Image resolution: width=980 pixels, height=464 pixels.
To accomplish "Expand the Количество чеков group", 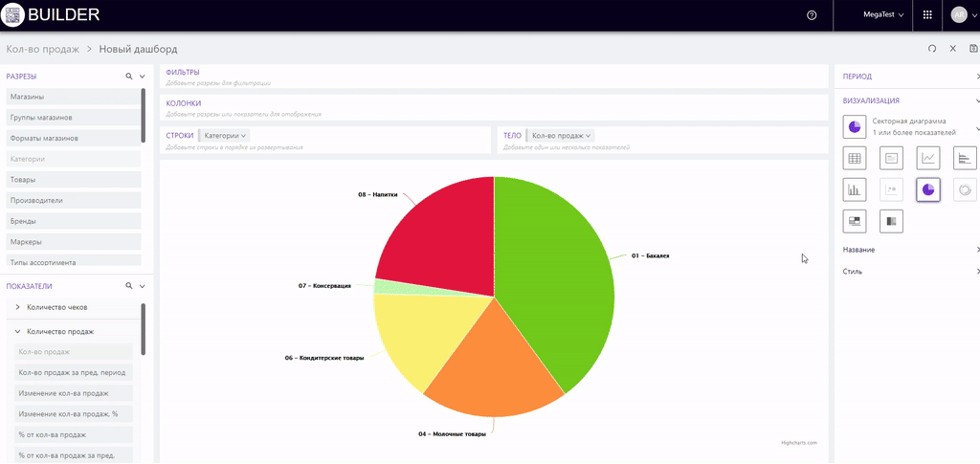I will 18,306.
